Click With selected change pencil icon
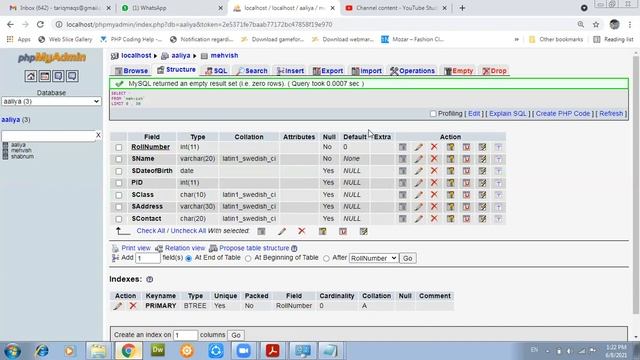Image resolution: width=640 pixels, height=360 pixels. pos(282,231)
